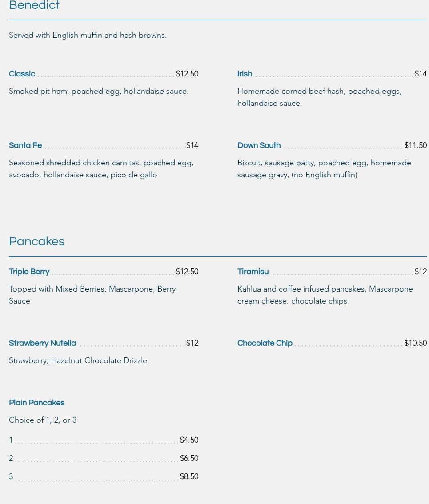Select the Strawberry Nutella item title
This screenshot has width=429, height=504.
[42, 343]
